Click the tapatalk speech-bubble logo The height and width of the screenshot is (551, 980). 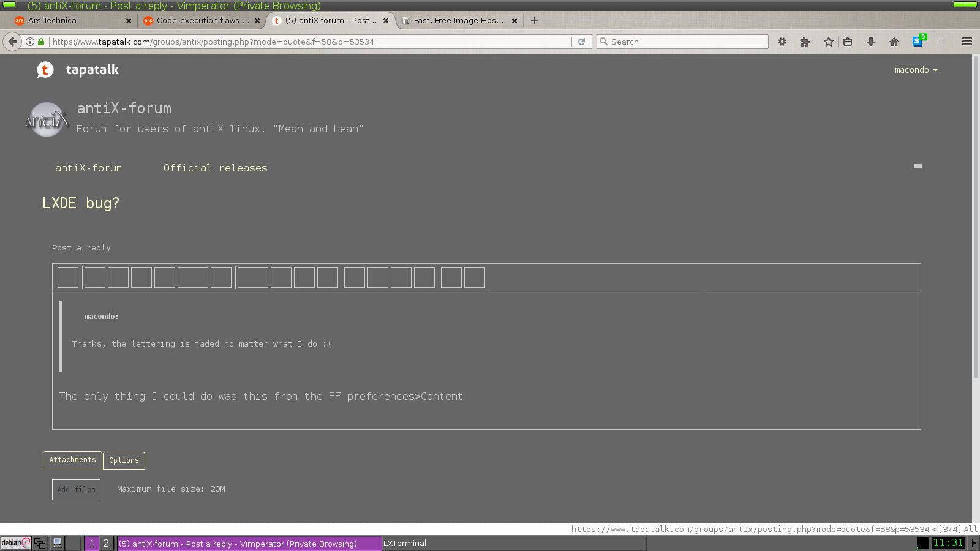tap(45, 70)
